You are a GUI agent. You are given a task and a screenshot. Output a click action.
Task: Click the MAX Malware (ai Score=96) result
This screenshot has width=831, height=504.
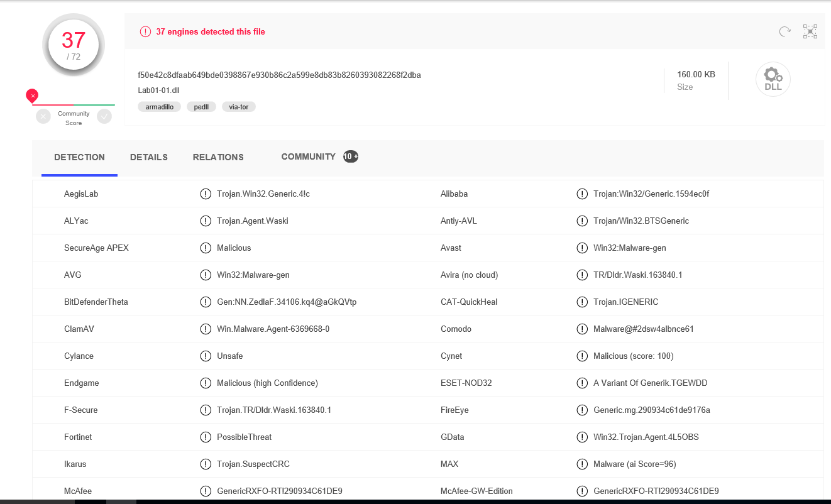pyautogui.click(x=635, y=464)
